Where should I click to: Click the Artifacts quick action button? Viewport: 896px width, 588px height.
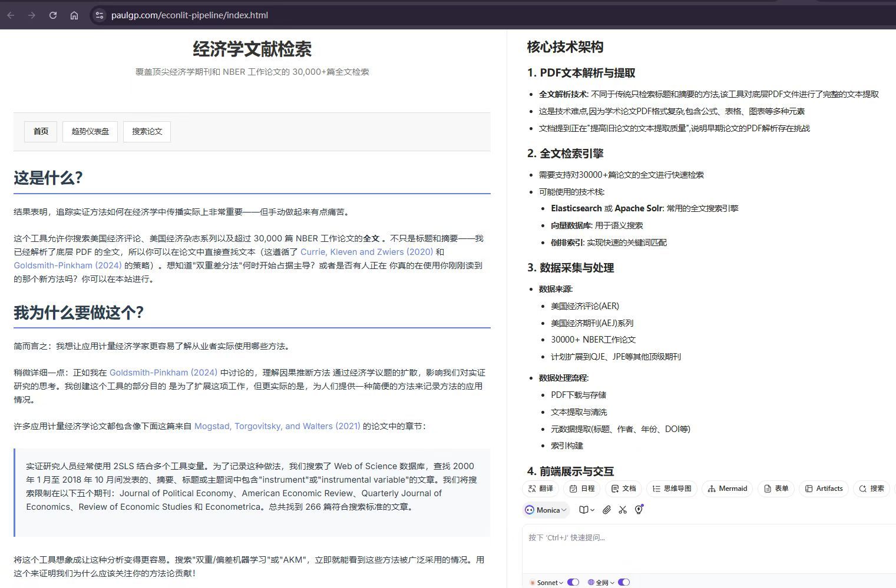tap(824, 489)
